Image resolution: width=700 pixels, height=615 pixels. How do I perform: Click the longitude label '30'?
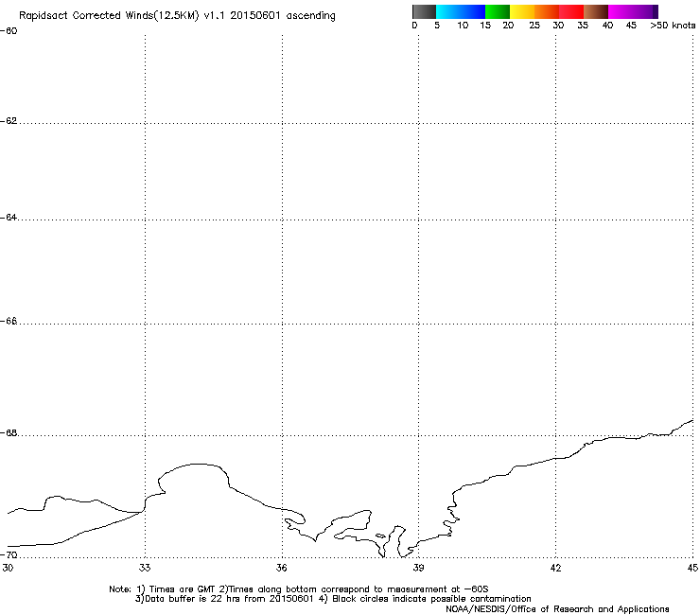[x=8, y=568]
